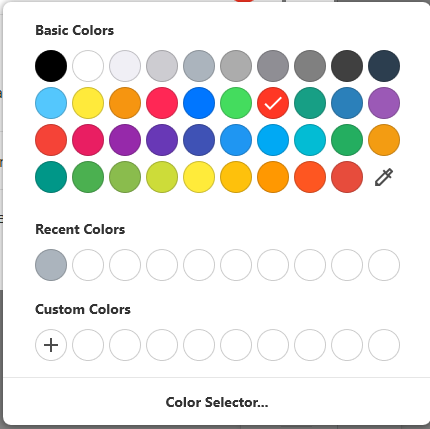The width and height of the screenshot is (430, 429).
Task: Choose the indigo blue swatch in third row
Action: tap(199, 140)
